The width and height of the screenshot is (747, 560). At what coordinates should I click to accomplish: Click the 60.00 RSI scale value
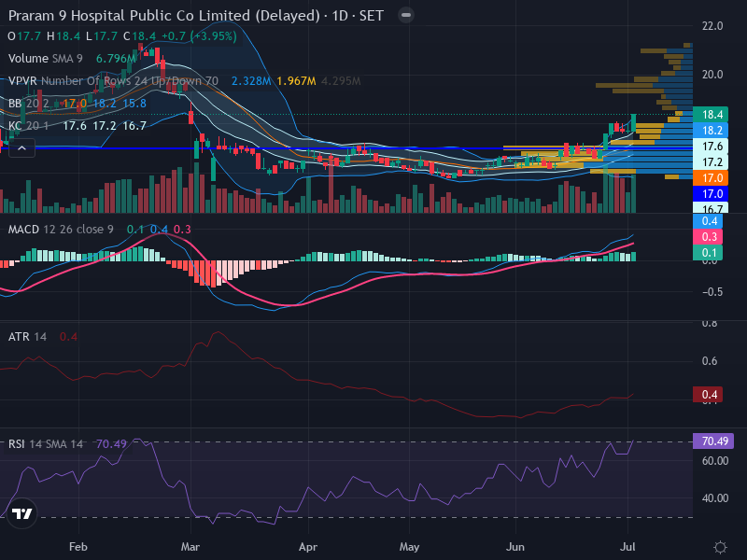point(714,461)
